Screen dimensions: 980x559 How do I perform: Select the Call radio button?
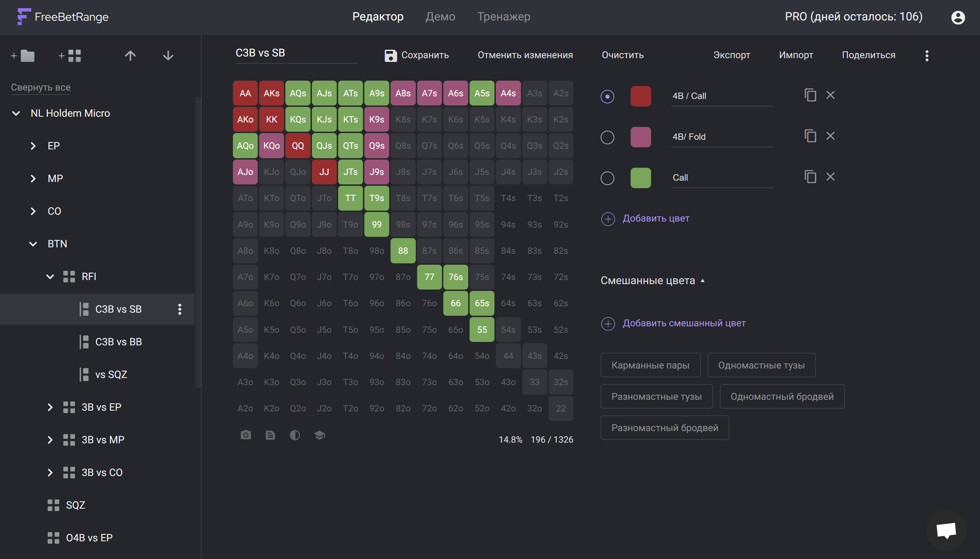click(x=607, y=178)
